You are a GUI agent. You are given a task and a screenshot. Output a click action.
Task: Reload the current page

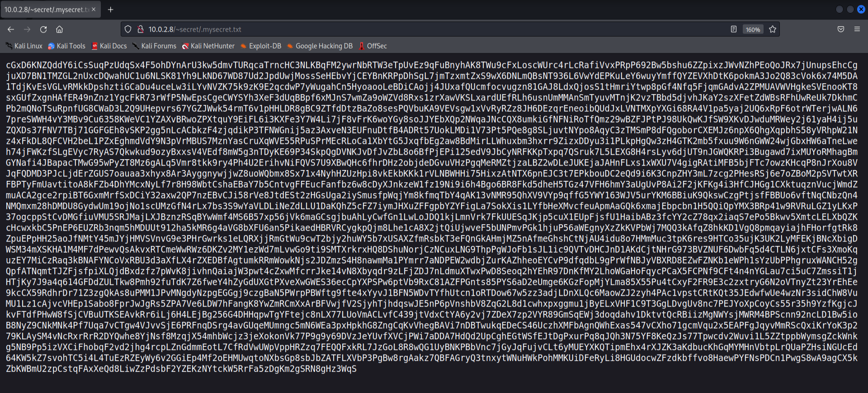pos(43,29)
